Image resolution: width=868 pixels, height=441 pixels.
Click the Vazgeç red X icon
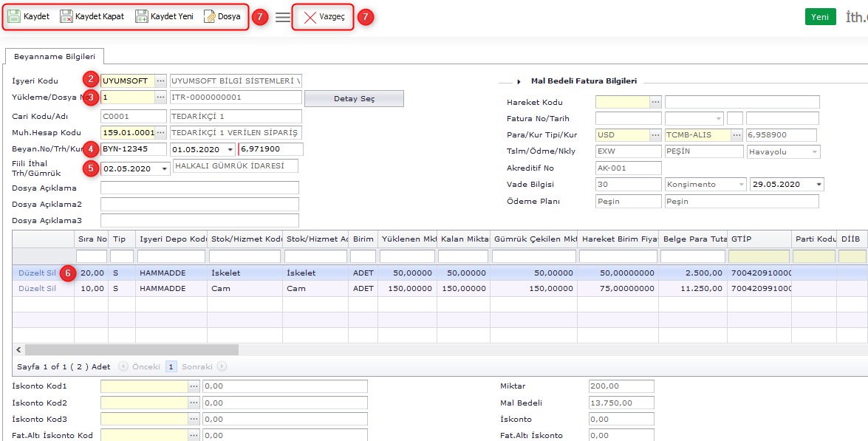click(310, 17)
